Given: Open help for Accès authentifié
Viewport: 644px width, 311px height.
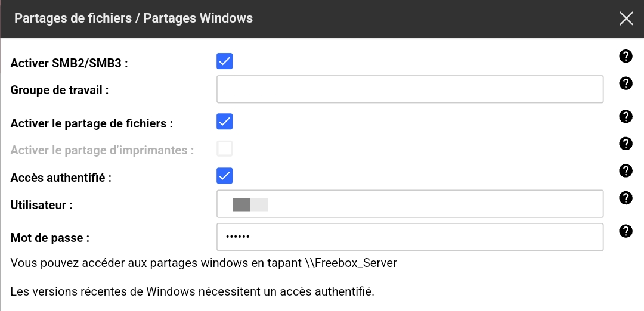Looking at the screenshot, I should [626, 171].
